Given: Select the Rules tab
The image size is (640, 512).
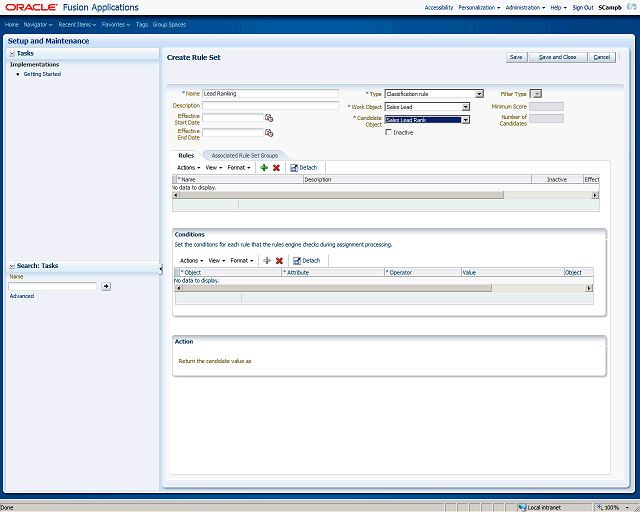Looking at the screenshot, I should [x=186, y=156].
